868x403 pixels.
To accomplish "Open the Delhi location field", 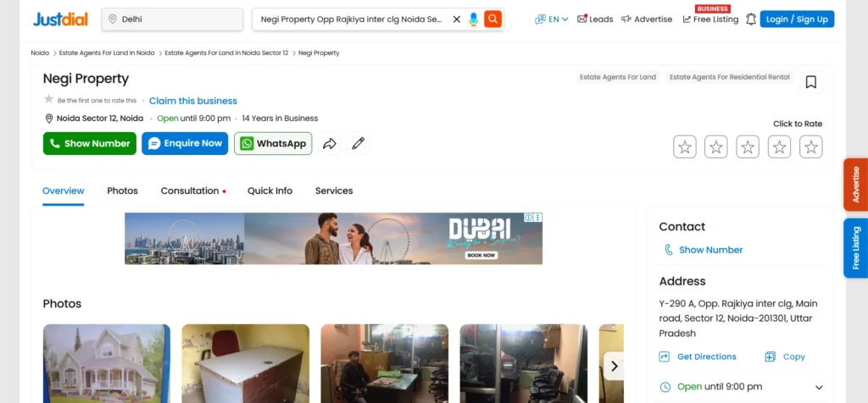I will point(172,19).
